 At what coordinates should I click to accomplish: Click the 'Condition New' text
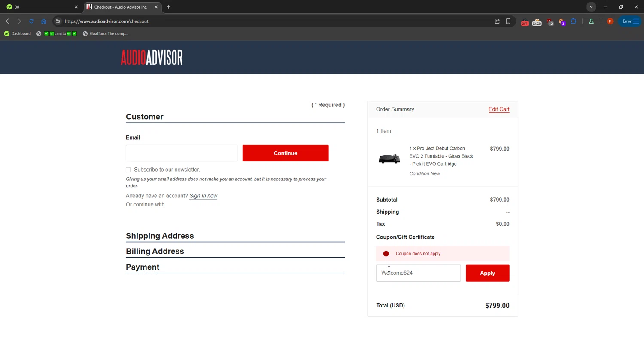(425, 173)
